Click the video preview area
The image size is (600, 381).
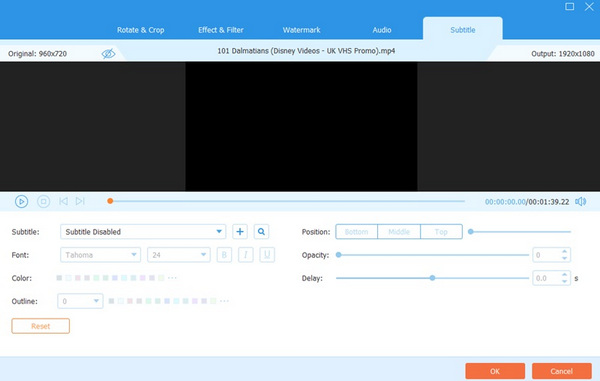pyautogui.click(x=301, y=126)
